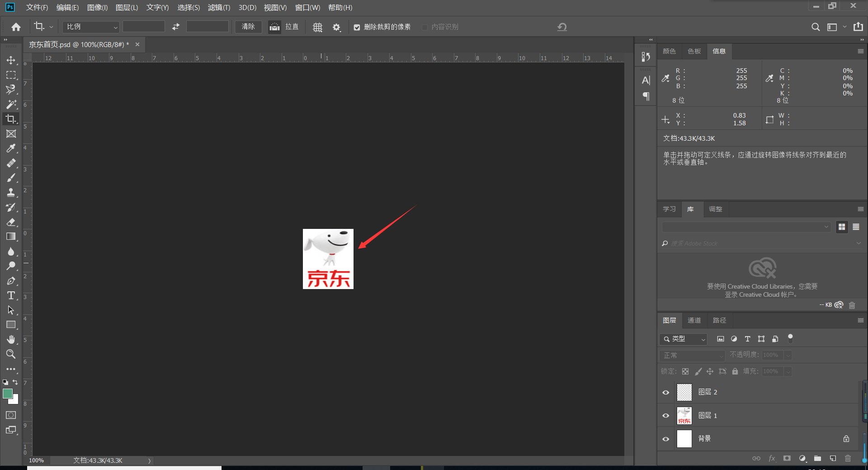Toggle Quick Mask mode
Viewport: 868px width, 470px height.
tap(11, 415)
